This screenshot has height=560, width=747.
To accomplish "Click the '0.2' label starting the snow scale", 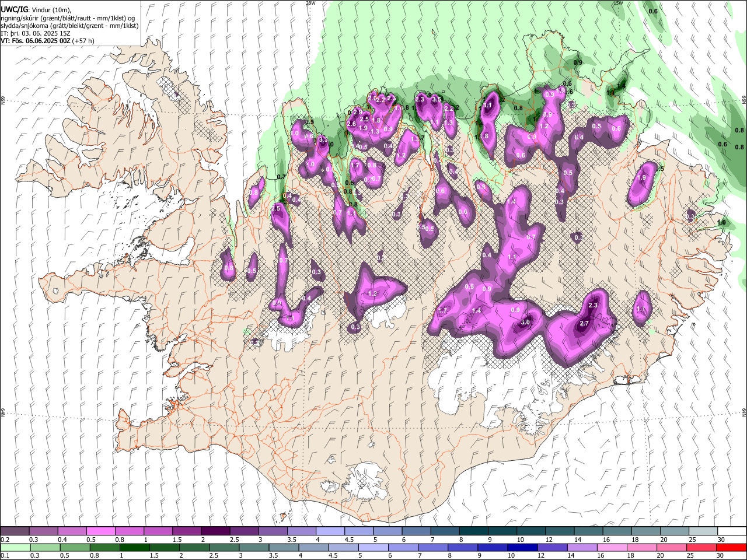I will tap(5, 540).
